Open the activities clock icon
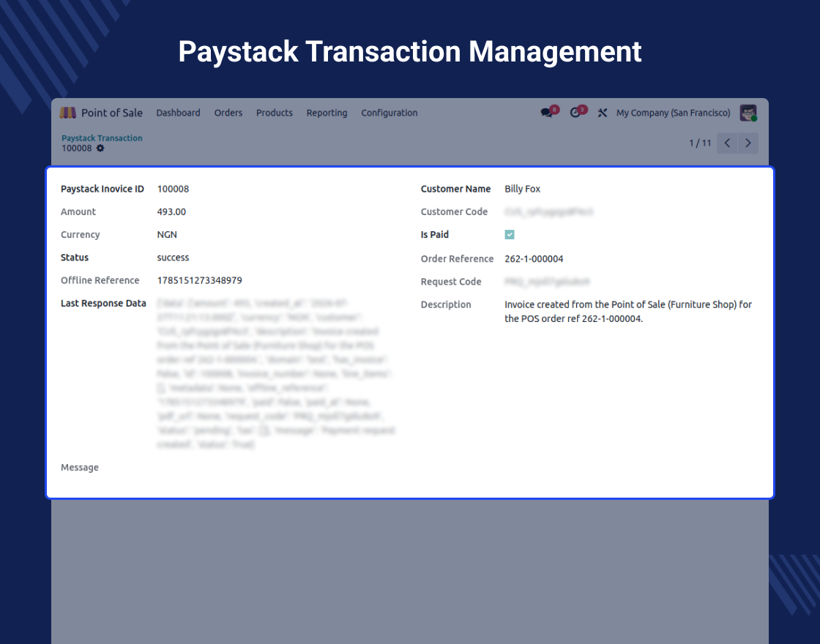 click(575, 113)
